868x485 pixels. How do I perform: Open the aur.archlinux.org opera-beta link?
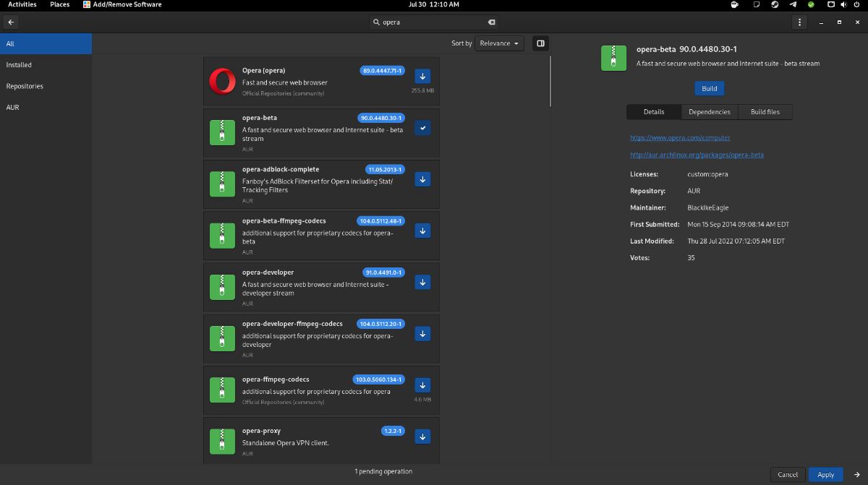(697, 155)
